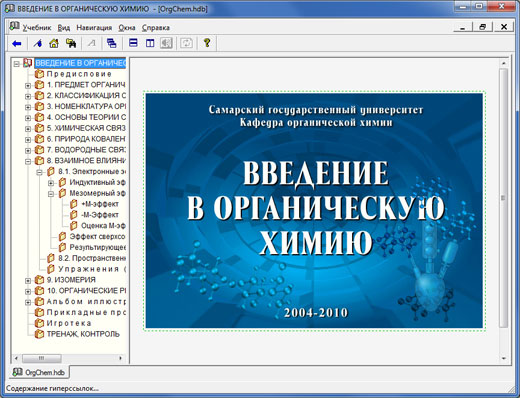This screenshot has height=398, width=520.
Task: Open the Учебник menu
Action: coord(37,28)
